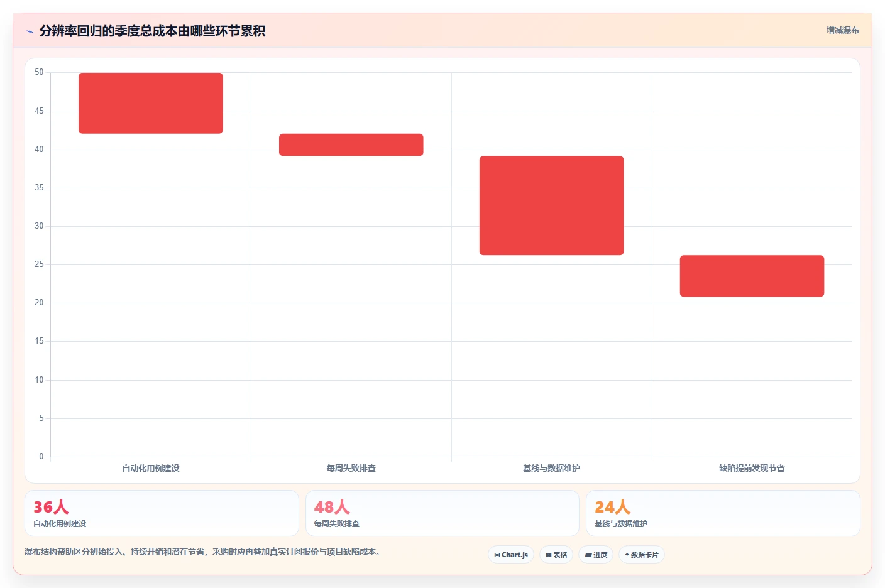The height and width of the screenshot is (588, 885).
Task: Select the 数据卡片 tag
Action: pyautogui.click(x=642, y=555)
